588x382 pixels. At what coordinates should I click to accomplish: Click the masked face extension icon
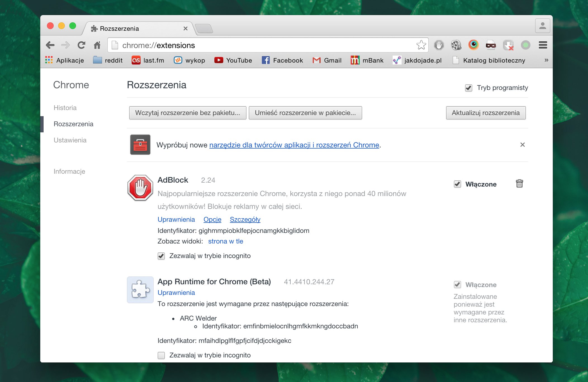491,45
